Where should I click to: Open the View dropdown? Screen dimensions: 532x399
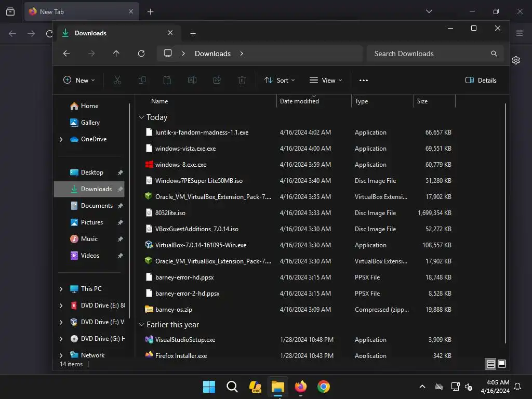326,81
